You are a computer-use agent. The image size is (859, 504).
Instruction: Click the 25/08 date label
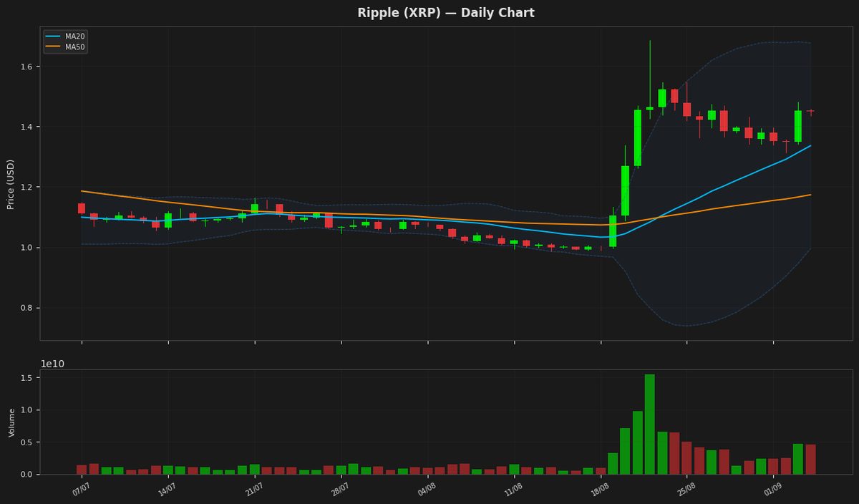point(686,490)
